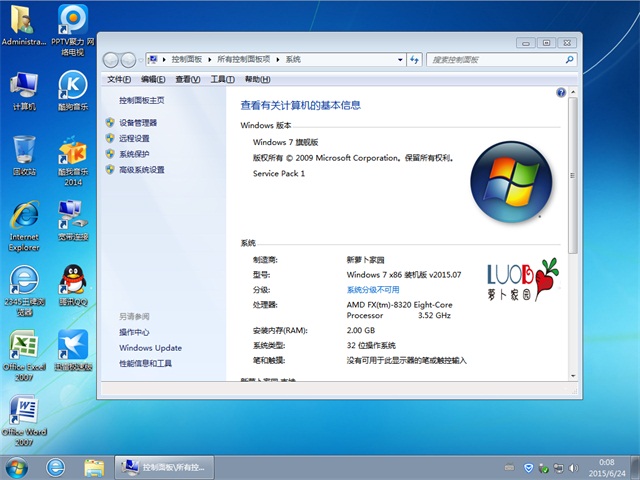Image resolution: width=640 pixels, height=480 pixels.
Task: Click the keyboard input tray icon
Action: pos(509,467)
